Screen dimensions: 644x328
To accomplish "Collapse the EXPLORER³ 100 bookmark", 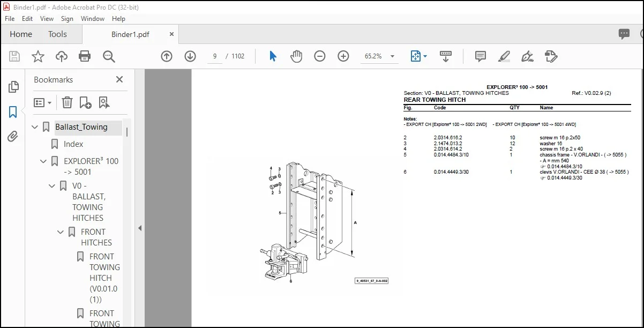I will click(44, 161).
